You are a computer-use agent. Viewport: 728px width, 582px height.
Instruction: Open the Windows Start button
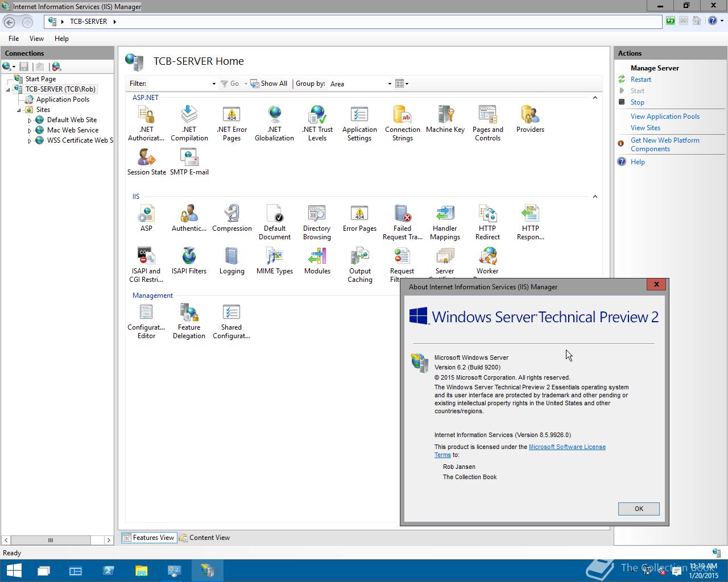coord(14,571)
